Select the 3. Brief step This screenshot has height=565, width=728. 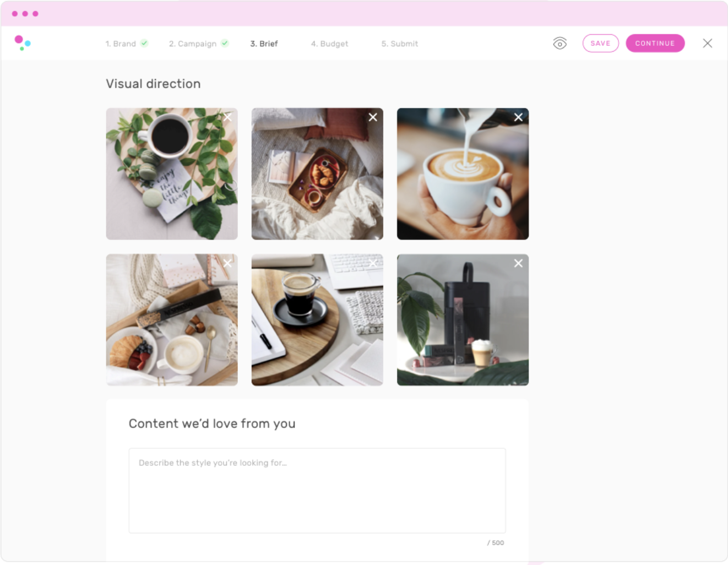[x=264, y=44]
